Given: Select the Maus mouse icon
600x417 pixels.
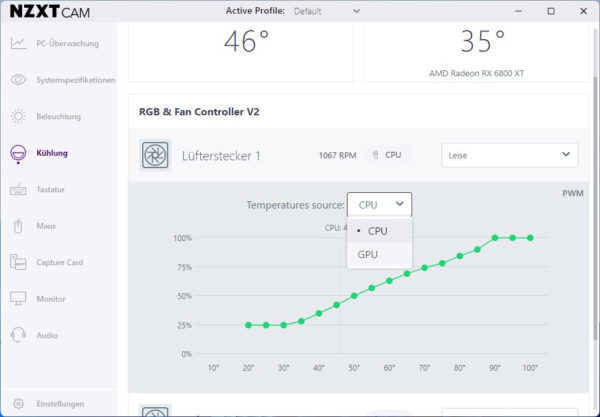Looking at the screenshot, I should [18, 226].
